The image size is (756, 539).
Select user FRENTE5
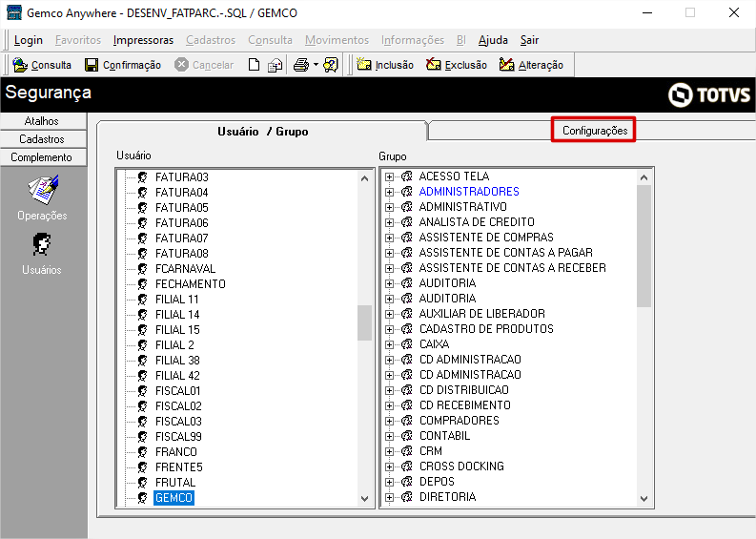179,467
